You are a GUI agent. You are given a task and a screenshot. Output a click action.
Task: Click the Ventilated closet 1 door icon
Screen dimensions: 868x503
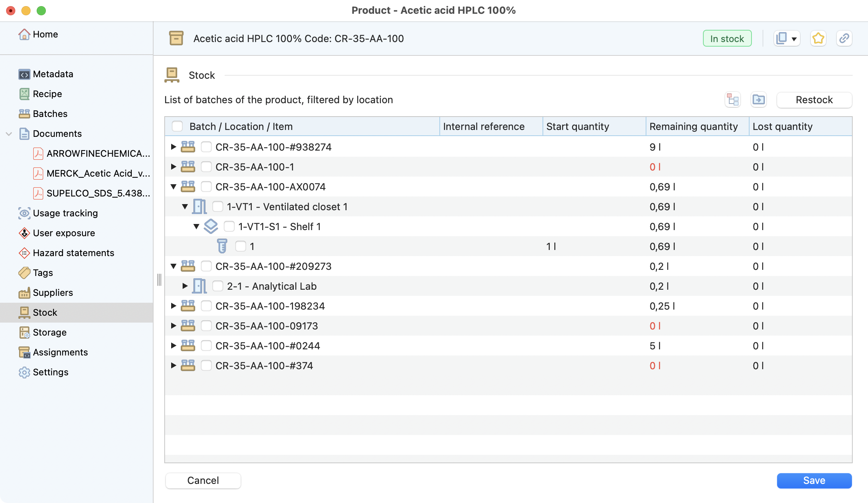199,207
